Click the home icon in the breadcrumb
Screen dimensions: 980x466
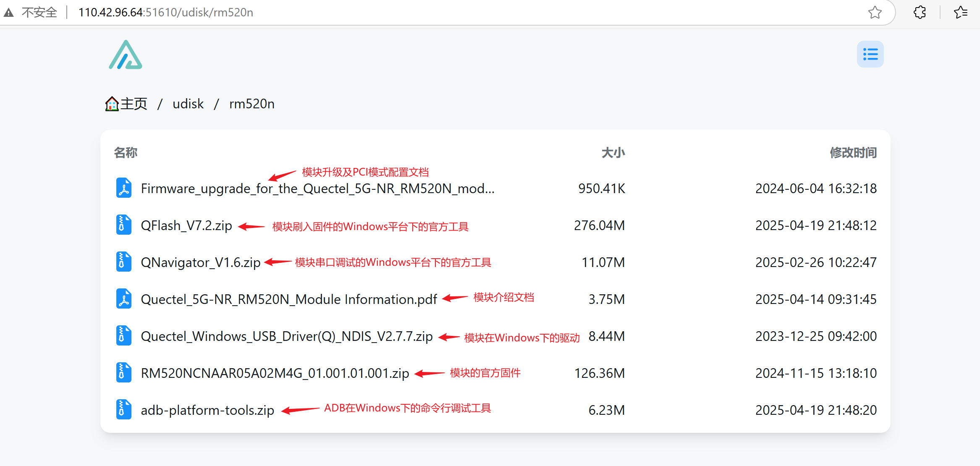(111, 104)
